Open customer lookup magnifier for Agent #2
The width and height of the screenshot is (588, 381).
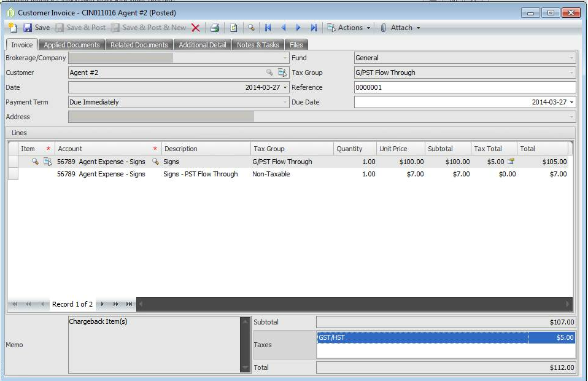click(x=269, y=72)
